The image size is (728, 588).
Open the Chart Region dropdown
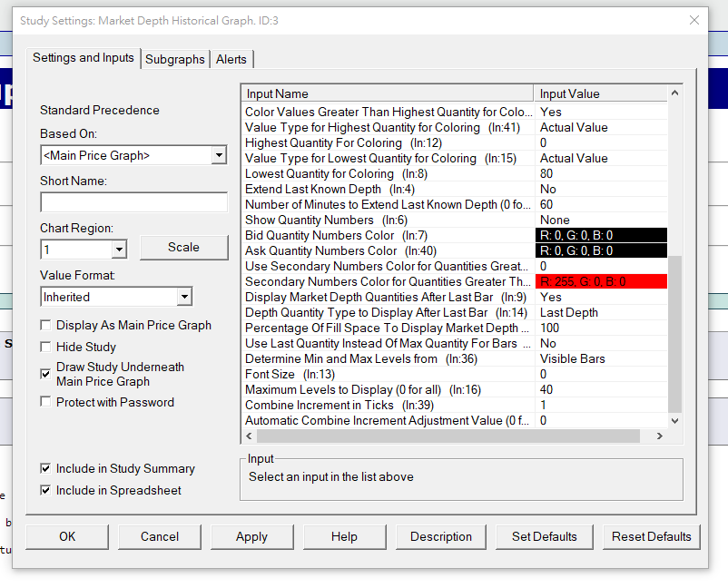pos(119,250)
